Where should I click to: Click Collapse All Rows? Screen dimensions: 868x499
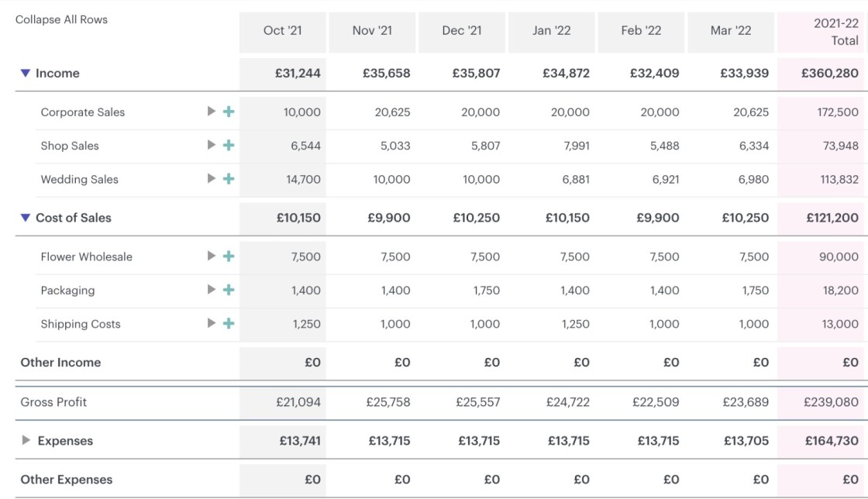(x=61, y=19)
